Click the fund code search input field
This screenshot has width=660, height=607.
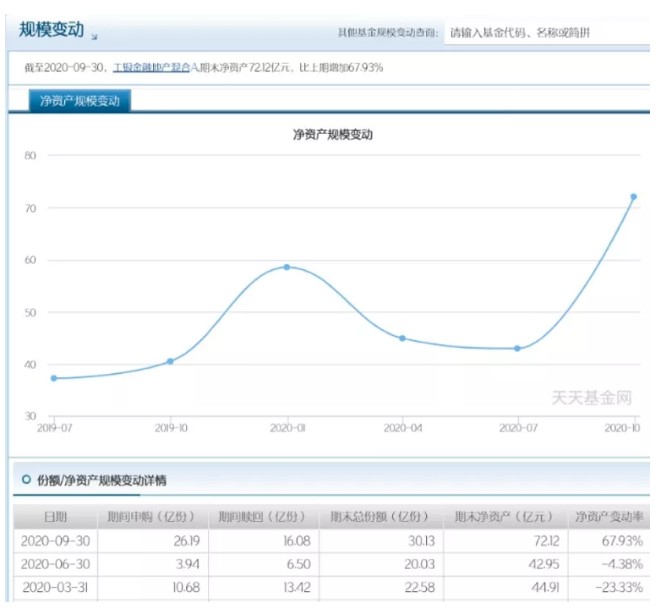(x=547, y=32)
